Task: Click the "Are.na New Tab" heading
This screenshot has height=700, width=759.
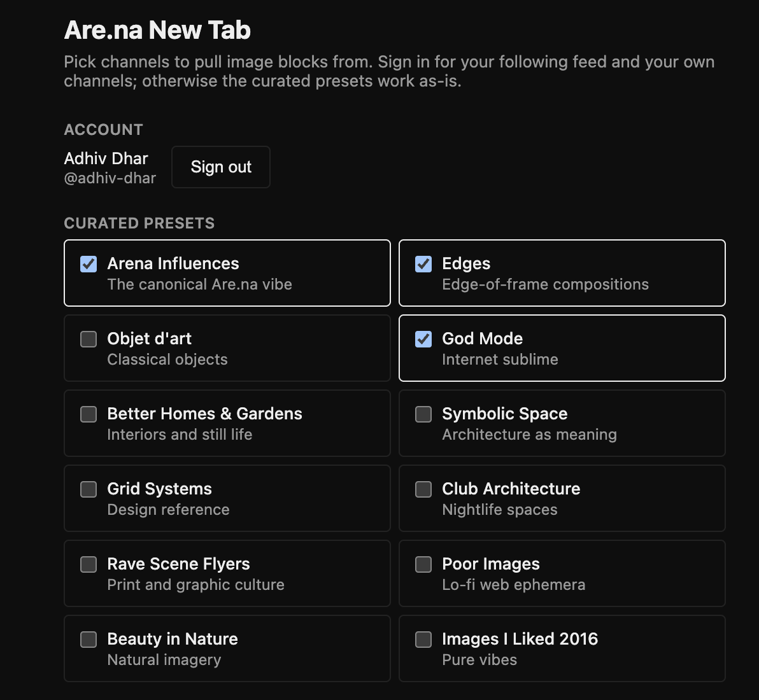Action: (x=157, y=30)
